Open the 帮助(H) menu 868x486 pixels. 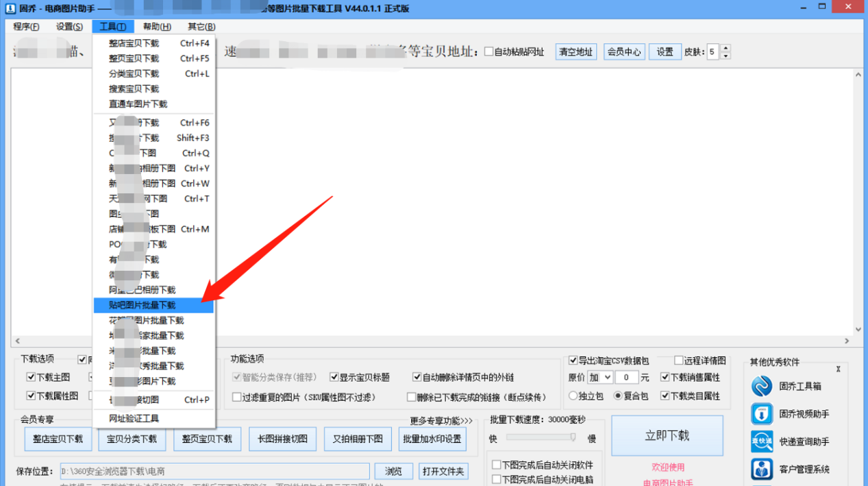point(157,27)
